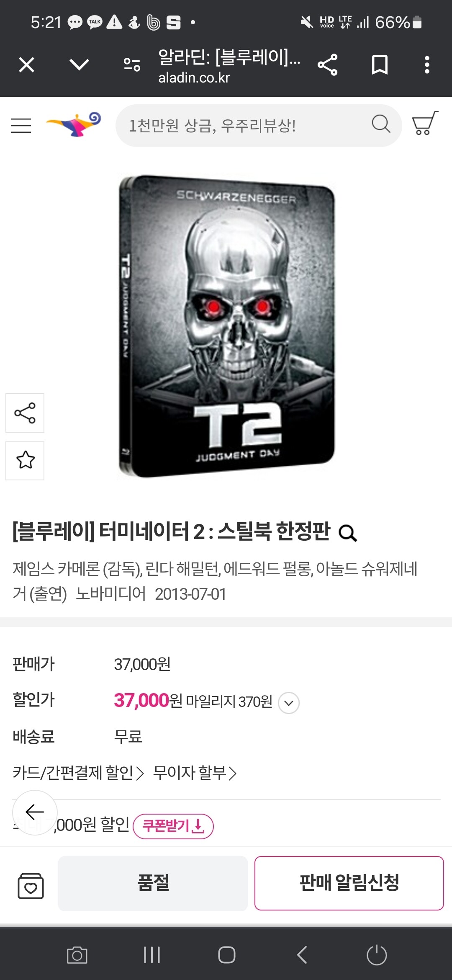Viewport: 452px width, 980px height.
Task: Add product to favorites with star icon
Action: 25,461
